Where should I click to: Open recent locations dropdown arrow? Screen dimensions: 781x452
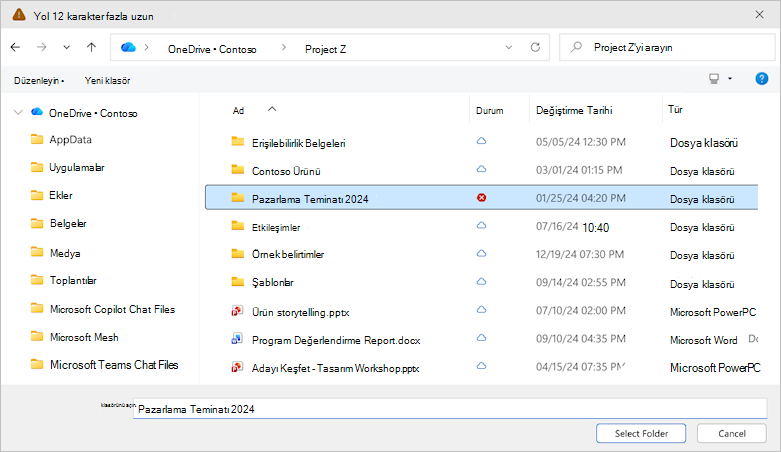point(66,47)
